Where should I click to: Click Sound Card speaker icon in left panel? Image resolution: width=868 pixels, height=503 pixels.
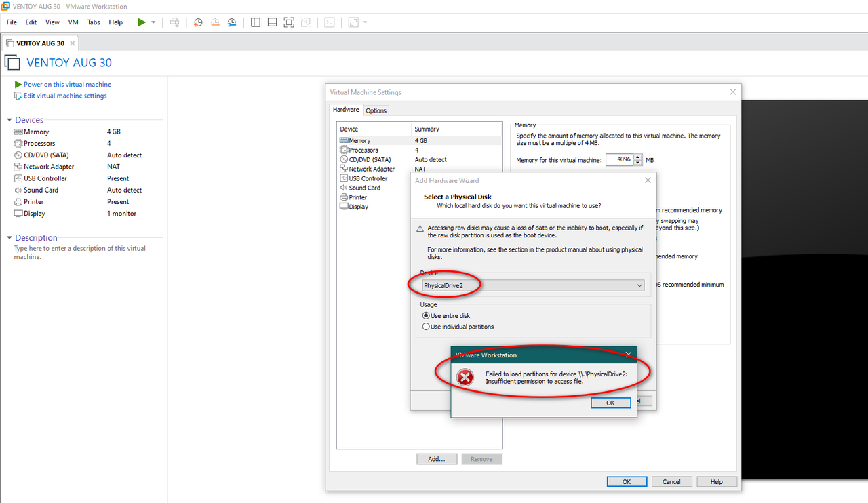[18, 190]
